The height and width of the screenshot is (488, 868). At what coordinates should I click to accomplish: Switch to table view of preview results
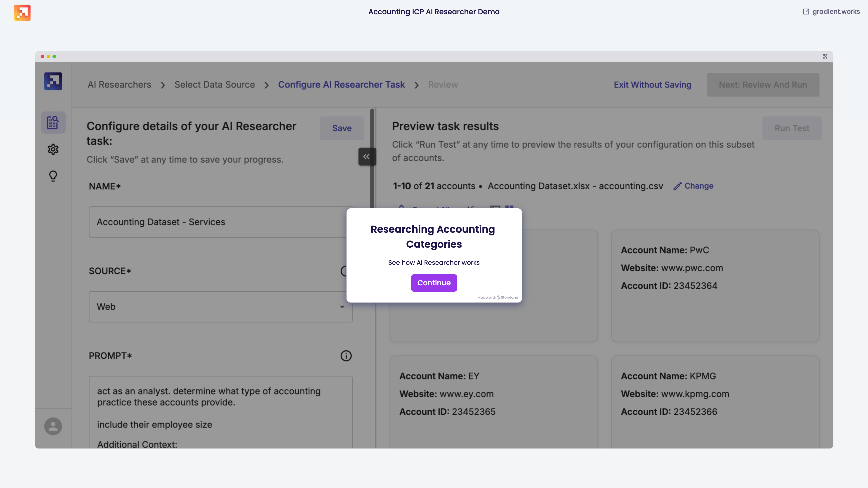pos(495,207)
